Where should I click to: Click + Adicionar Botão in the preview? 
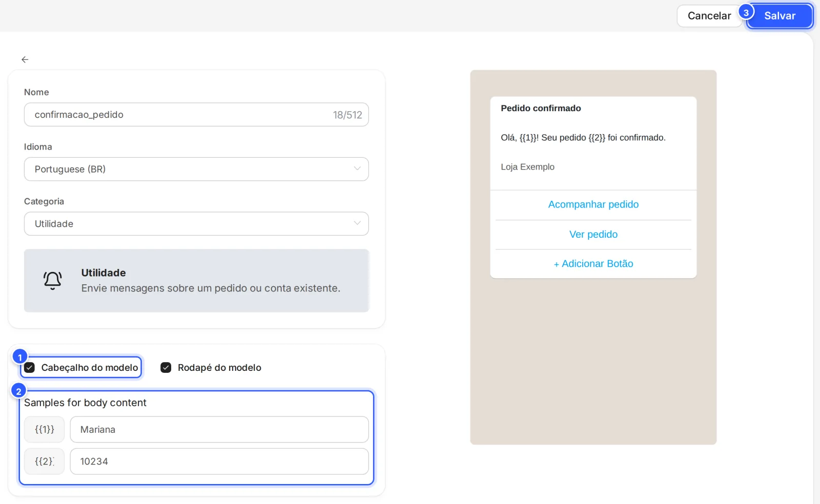coord(593,264)
